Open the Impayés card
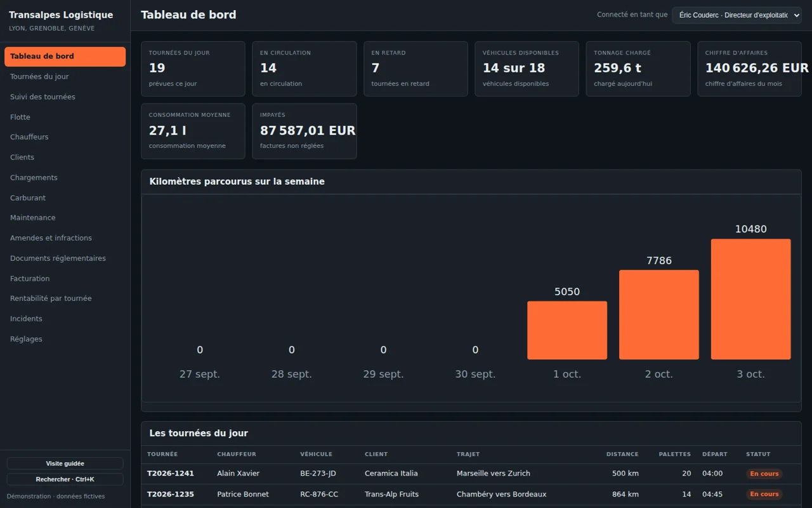 click(304, 131)
